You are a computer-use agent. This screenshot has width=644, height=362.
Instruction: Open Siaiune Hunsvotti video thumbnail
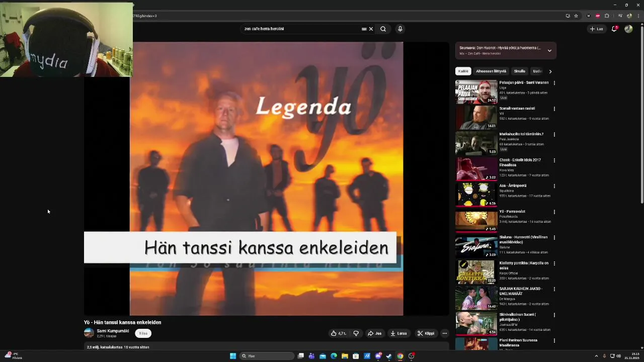tap(476, 246)
